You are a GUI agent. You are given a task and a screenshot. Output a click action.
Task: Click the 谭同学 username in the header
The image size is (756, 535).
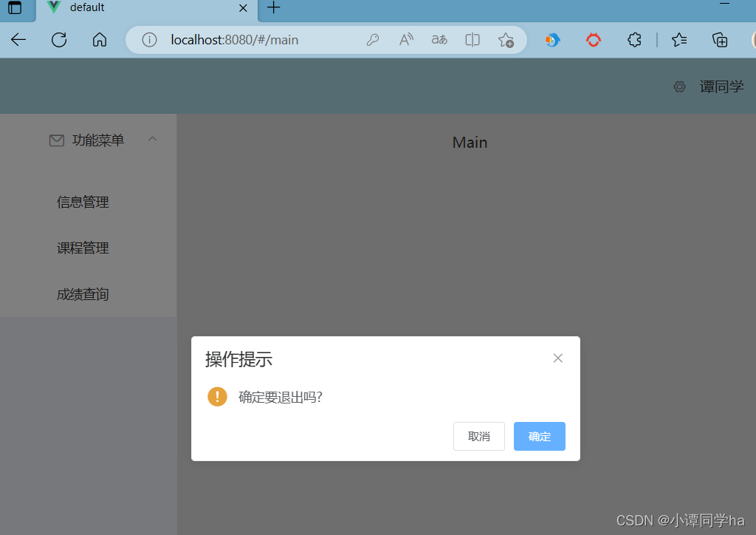(721, 86)
